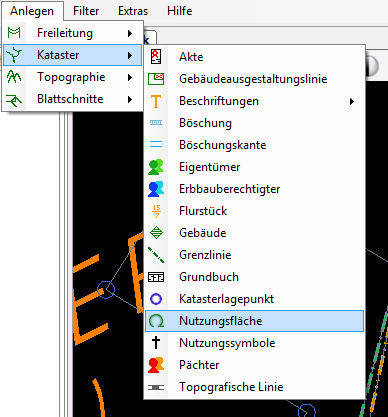The height and width of the screenshot is (417, 388).
Task: Click the red Pächter people icon
Action: coord(156,365)
